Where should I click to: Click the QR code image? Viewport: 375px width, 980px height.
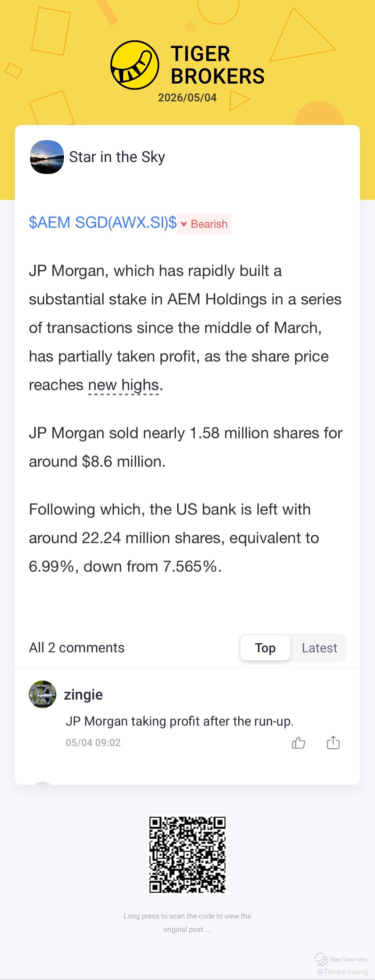pos(187,854)
